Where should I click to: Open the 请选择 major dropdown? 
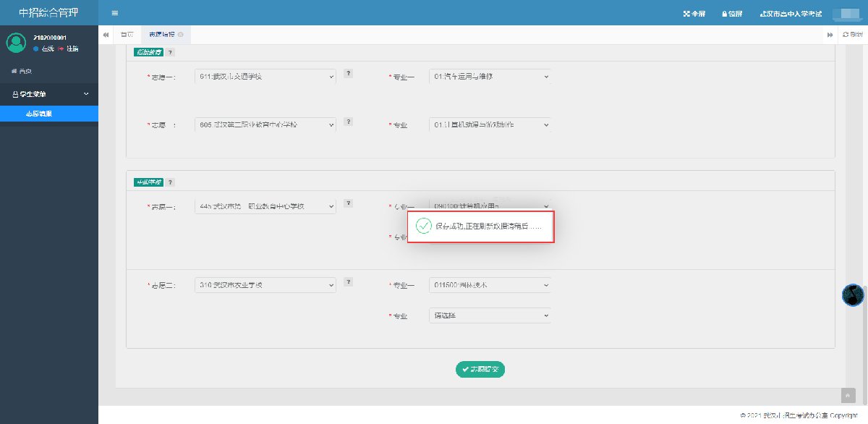[x=490, y=315]
